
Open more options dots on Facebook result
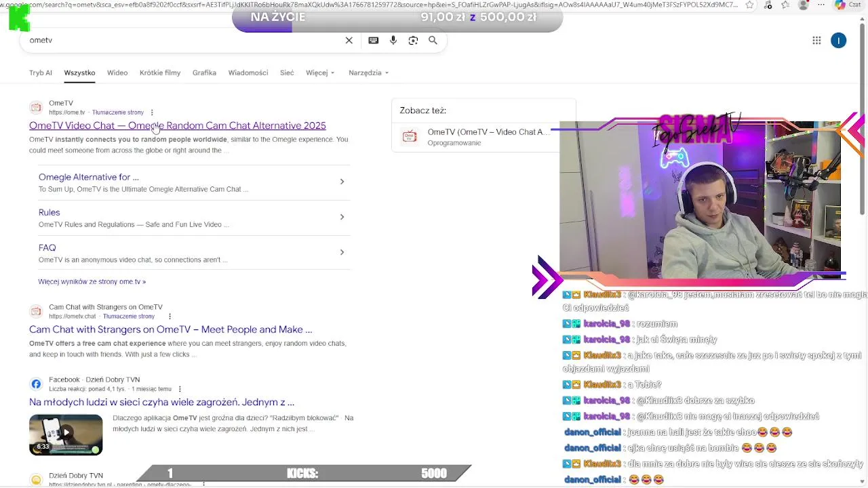tap(180, 389)
